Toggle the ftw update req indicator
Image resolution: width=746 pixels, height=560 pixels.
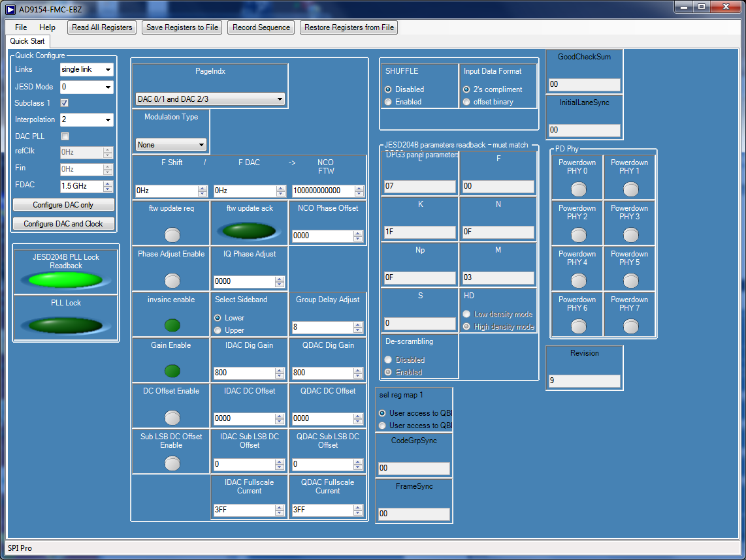[x=172, y=234]
